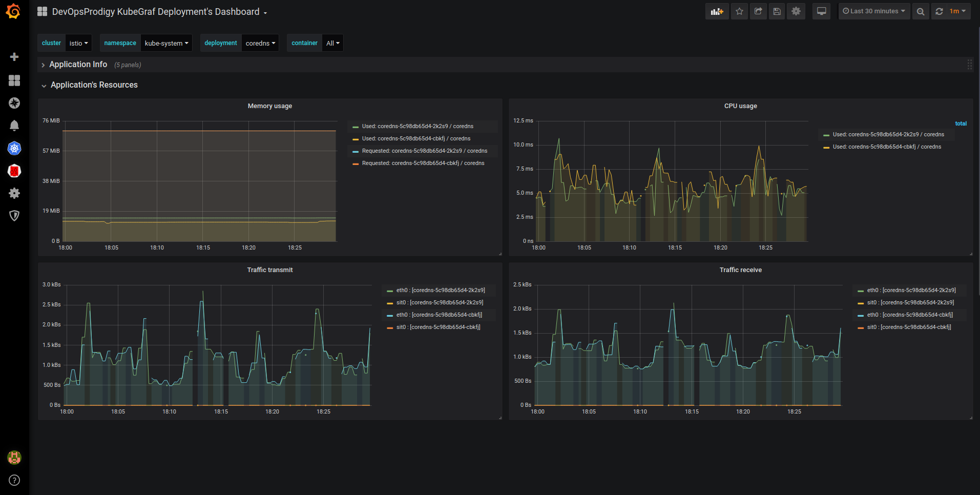Open the Traffic receive panel title menu
This screenshot has height=495, width=980.
[740, 270]
